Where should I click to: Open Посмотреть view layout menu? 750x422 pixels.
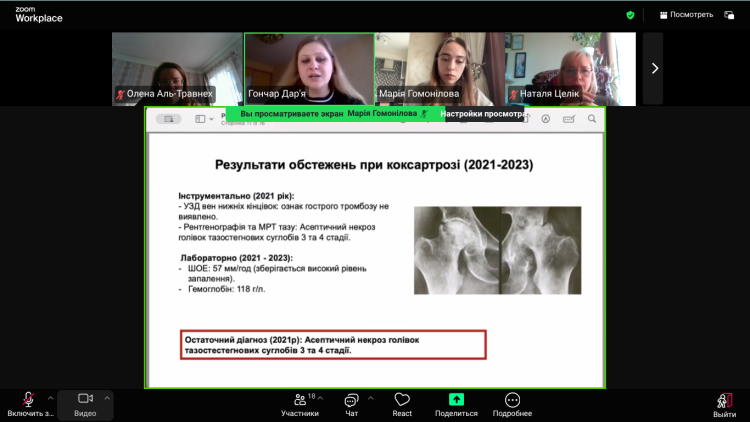685,15
